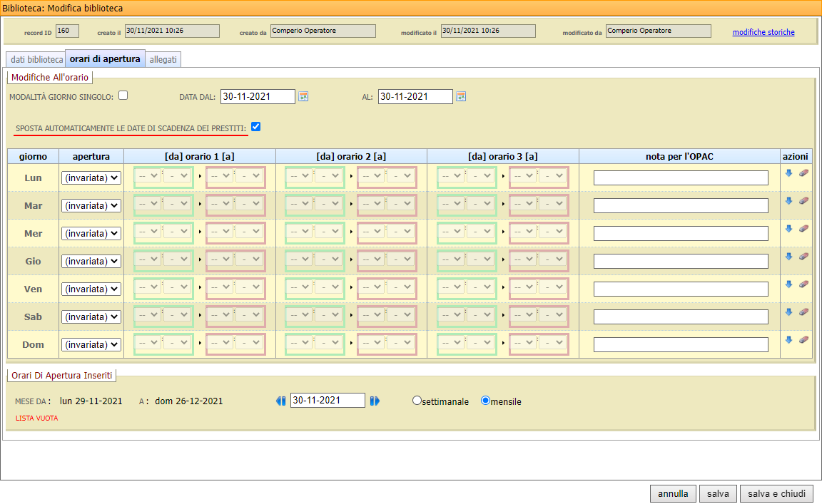This screenshot has width=822, height=504.
Task: Enable Modalità giorno singolo checkbox
Action: pyautogui.click(x=123, y=96)
